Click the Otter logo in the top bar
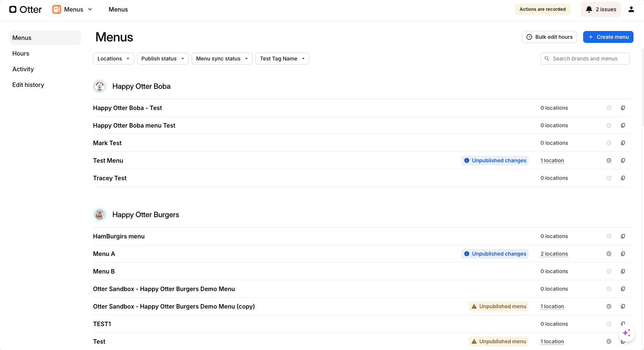The image size is (644, 350). [25, 9]
